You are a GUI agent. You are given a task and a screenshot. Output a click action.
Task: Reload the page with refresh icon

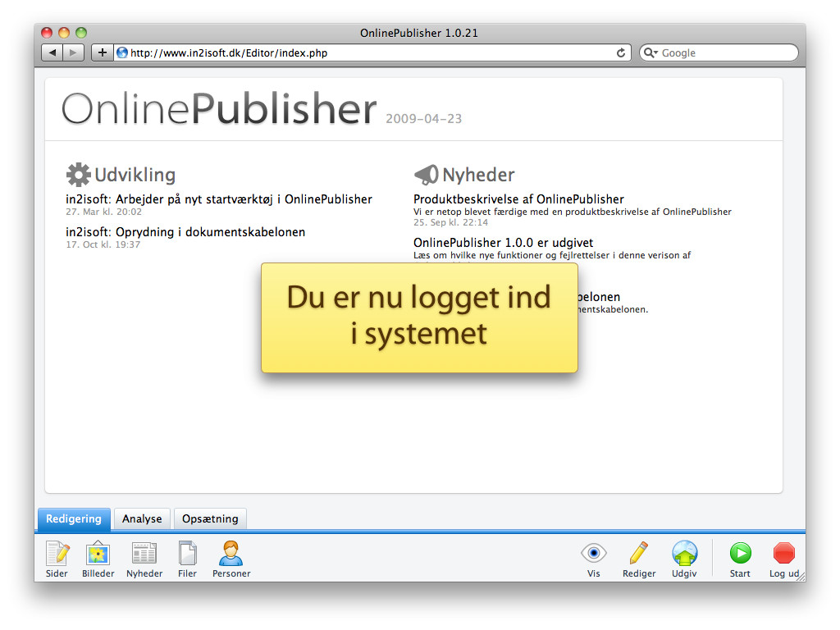(x=621, y=52)
